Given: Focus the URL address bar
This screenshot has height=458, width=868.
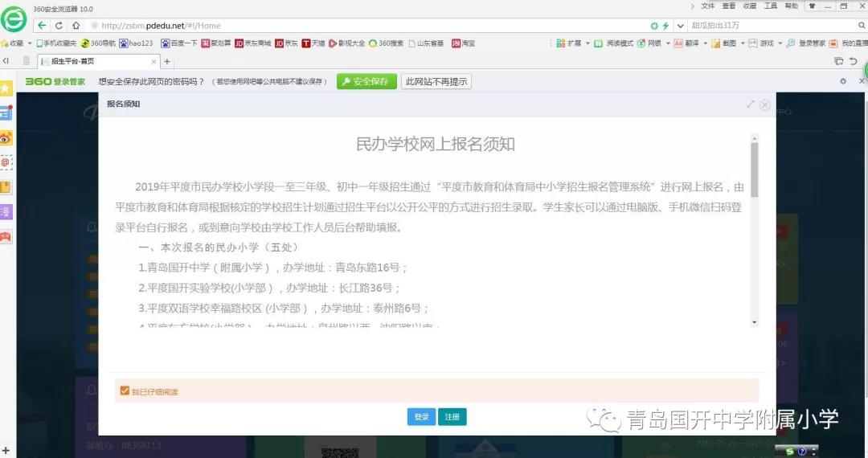Looking at the screenshot, I should pyautogui.click(x=366, y=26).
